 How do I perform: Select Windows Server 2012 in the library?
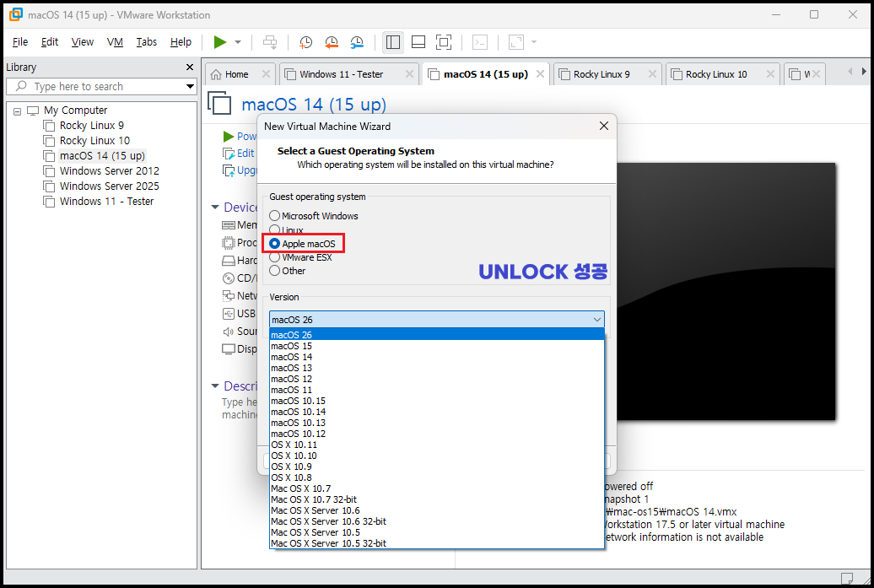pos(110,170)
